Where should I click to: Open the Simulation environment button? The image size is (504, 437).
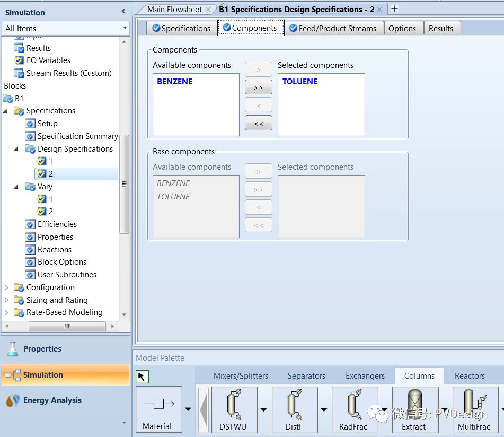66,374
